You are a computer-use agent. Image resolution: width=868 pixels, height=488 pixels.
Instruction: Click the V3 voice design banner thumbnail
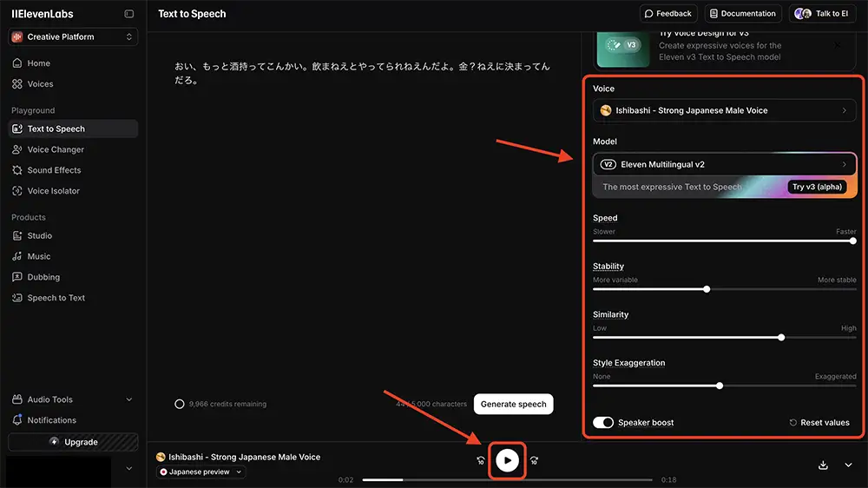(623, 49)
